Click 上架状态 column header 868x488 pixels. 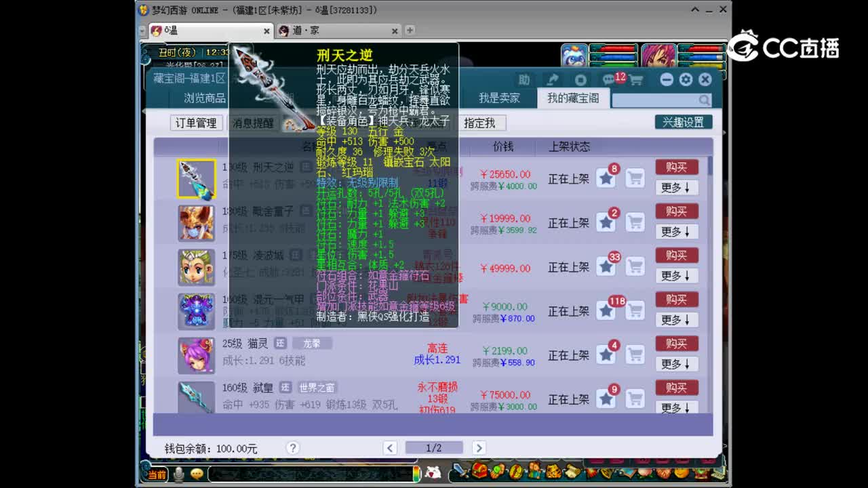tap(568, 146)
